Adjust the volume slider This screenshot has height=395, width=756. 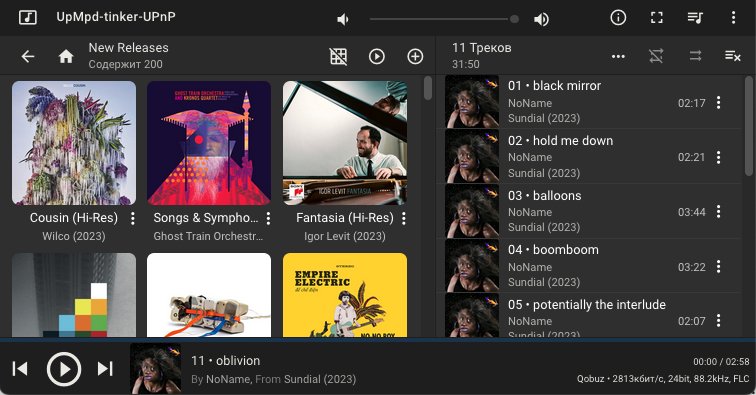click(x=444, y=19)
